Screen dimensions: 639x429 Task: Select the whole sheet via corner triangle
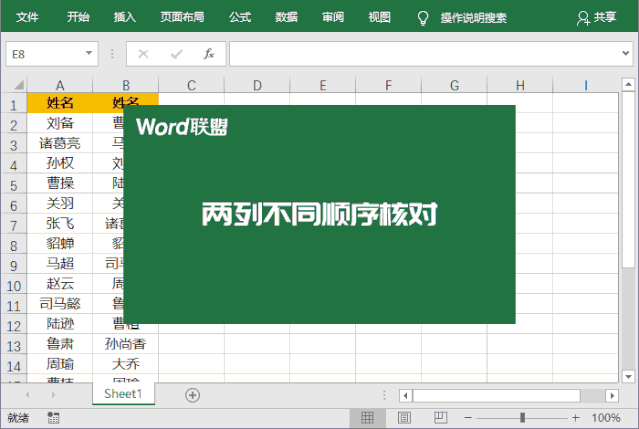point(15,86)
